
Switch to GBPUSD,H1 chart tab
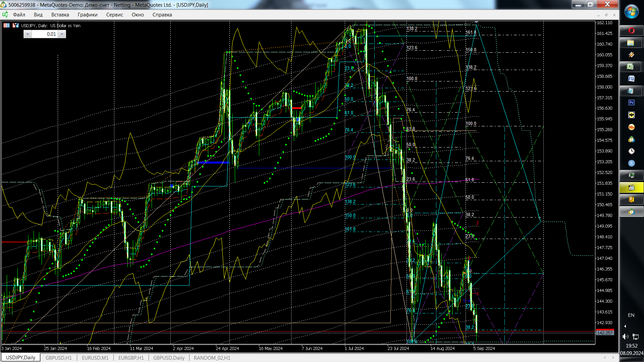point(58,358)
